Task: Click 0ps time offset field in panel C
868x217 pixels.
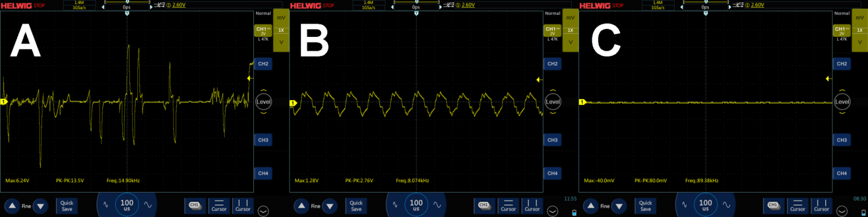Action: (x=705, y=7)
